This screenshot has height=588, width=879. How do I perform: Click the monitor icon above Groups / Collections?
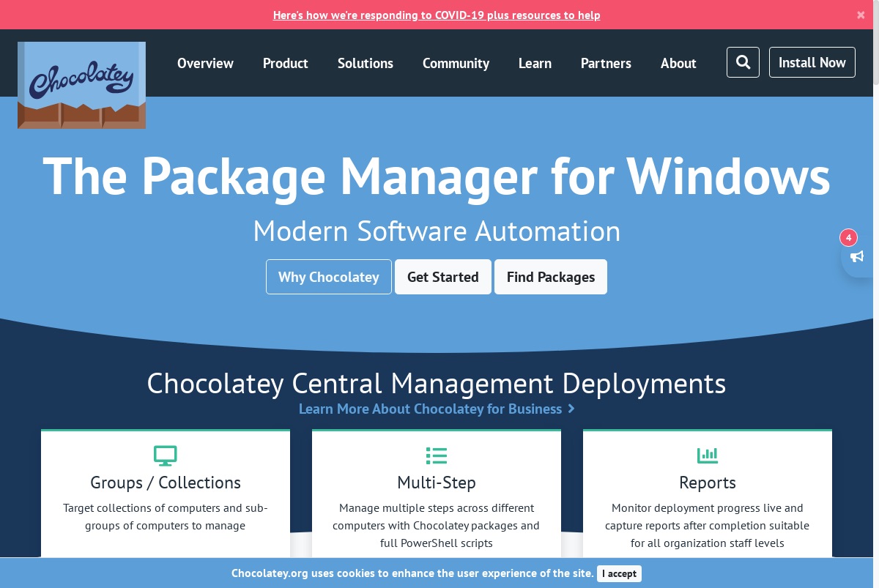(x=166, y=455)
